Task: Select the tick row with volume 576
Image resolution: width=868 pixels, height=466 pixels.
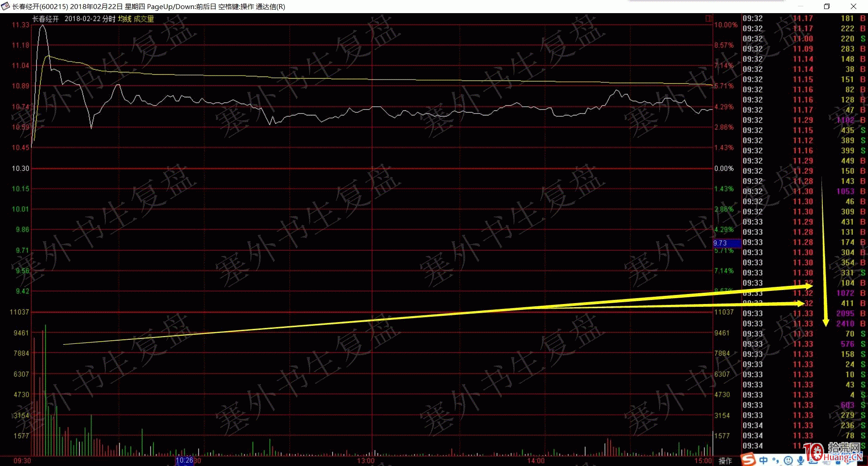Action: click(x=804, y=344)
